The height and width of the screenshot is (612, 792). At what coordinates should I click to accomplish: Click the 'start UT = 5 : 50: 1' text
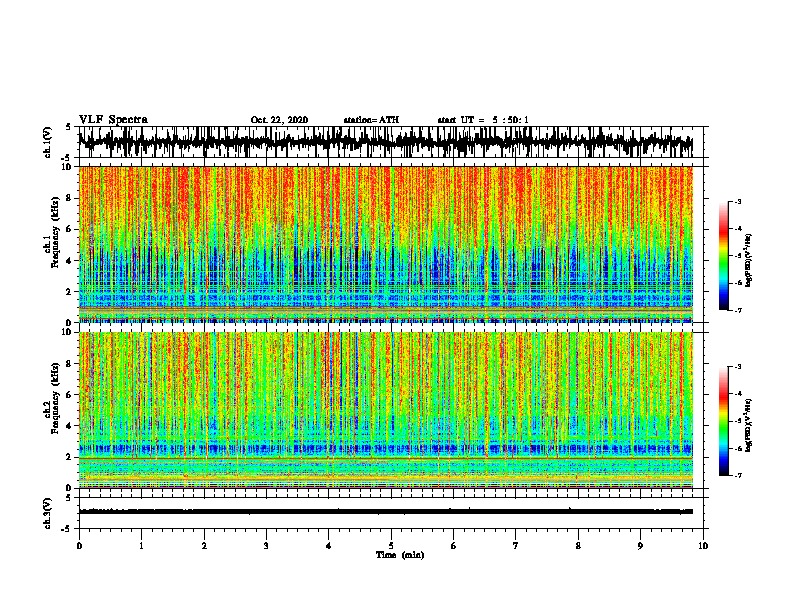point(483,120)
